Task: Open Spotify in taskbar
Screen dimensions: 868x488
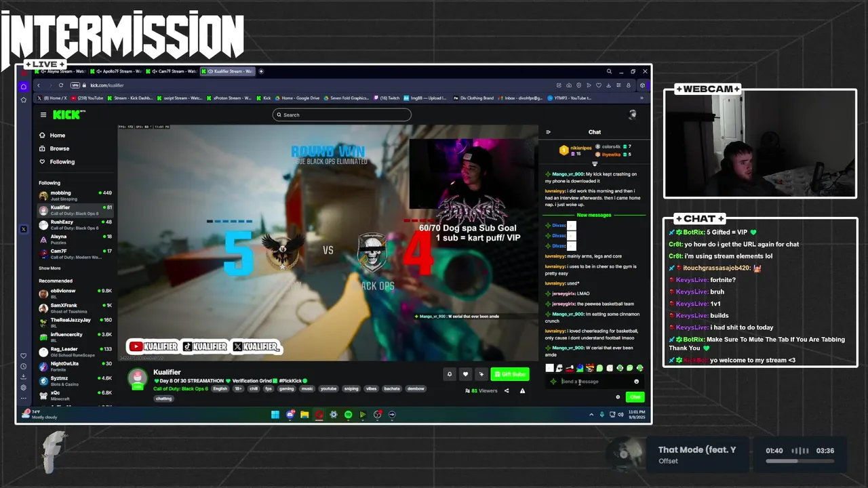Action: pyautogui.click(x=348, y=414)
